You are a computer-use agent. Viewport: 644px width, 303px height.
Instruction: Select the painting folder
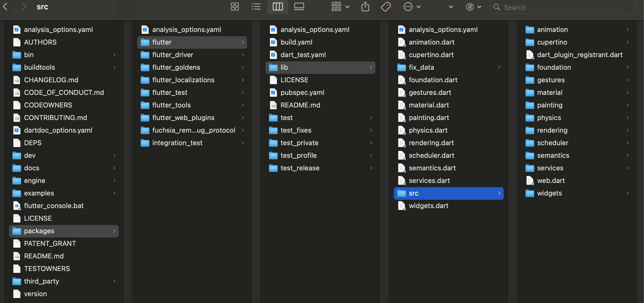577,105
